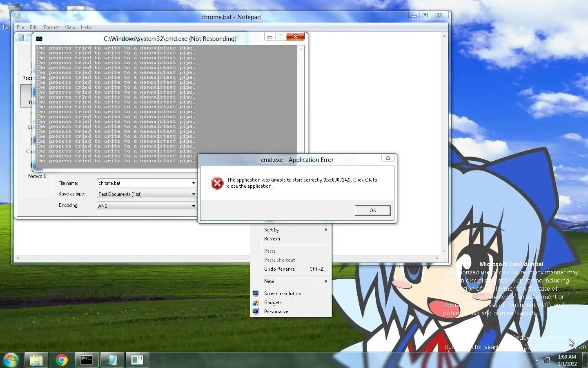Click the Screen resolution monitor icon

coord(256,294)
